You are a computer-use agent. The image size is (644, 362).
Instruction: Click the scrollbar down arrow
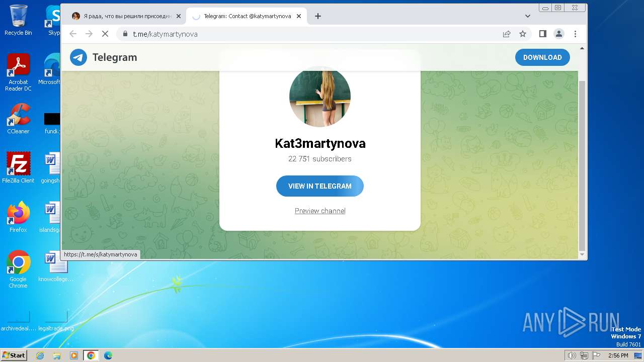582,255
